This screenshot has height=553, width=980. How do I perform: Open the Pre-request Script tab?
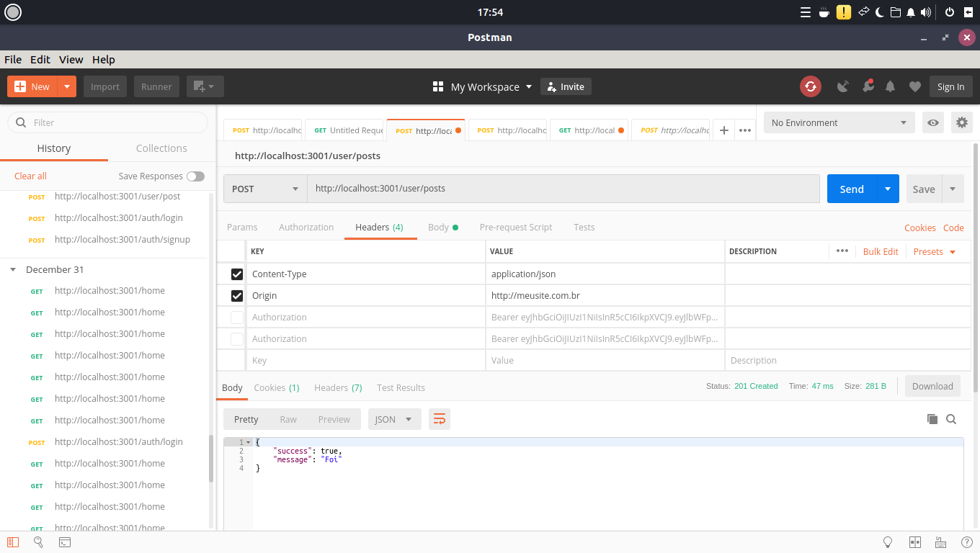coord(516,227)
